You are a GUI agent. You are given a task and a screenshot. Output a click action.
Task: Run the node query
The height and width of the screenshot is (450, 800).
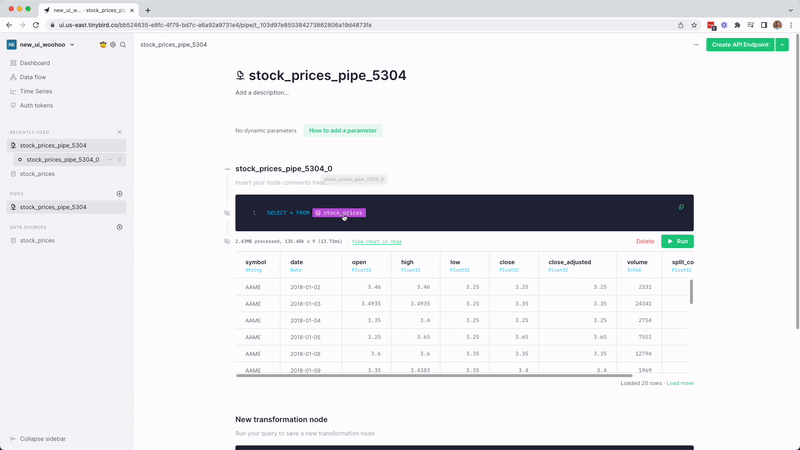click(x=677, y=241)
